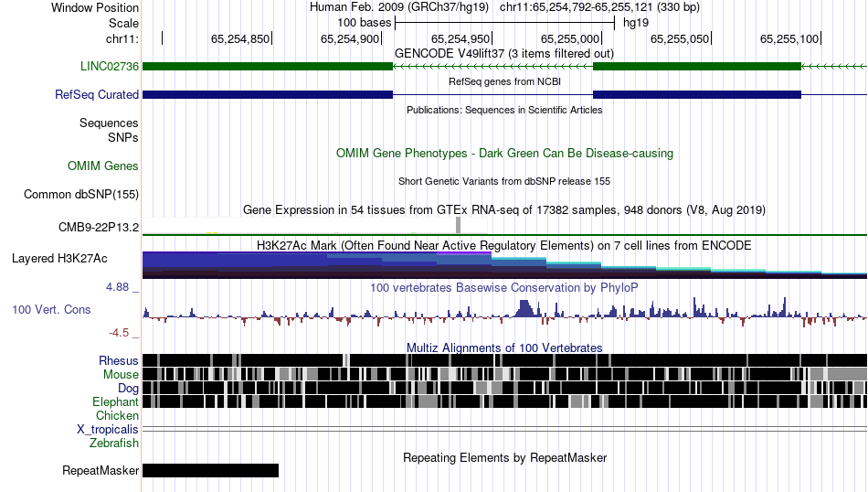Open the OMIM Gene Phenotypes track title
The height and width of the screenshot is (492, 868).
click(x=504, y=154)
